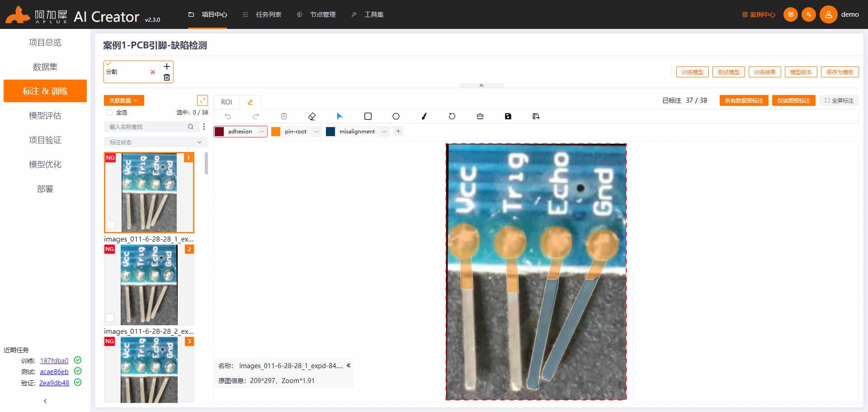Open pin-root label options menu
This screenshot has width=868, height=412.
pos(316,132)
